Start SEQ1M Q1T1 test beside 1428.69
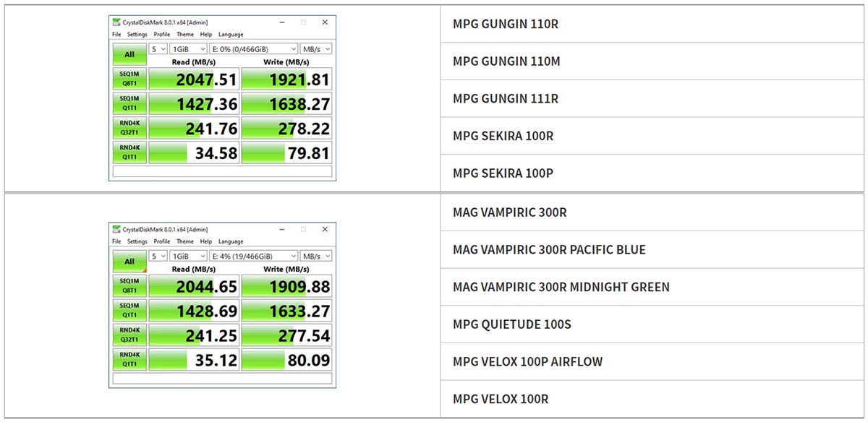Image resolution: width=868 pixels, height=422 pixels. click(129, 311)
